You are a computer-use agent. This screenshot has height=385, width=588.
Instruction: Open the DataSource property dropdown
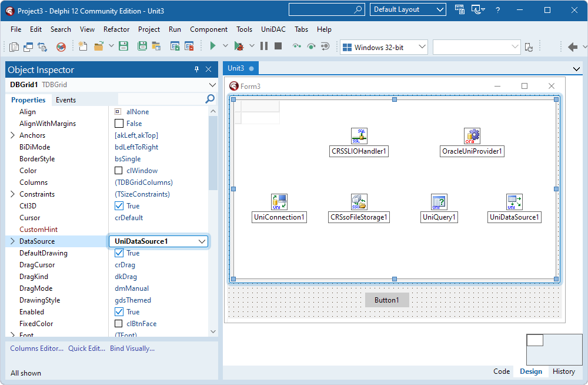point(202,241)
